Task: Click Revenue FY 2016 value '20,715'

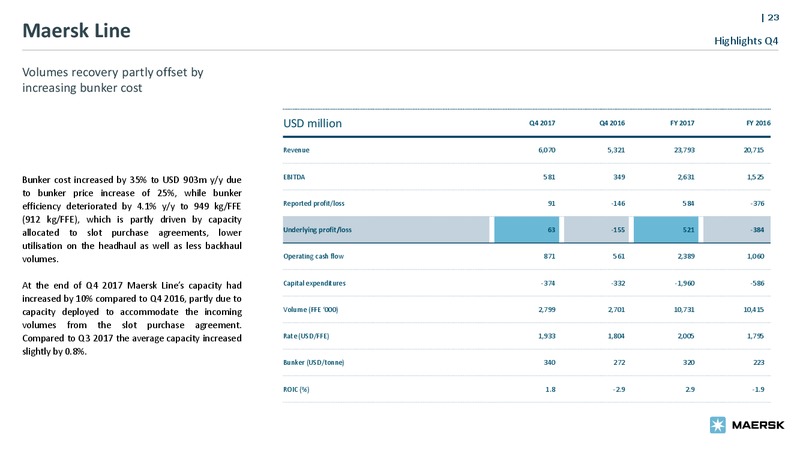Action: 754,150
